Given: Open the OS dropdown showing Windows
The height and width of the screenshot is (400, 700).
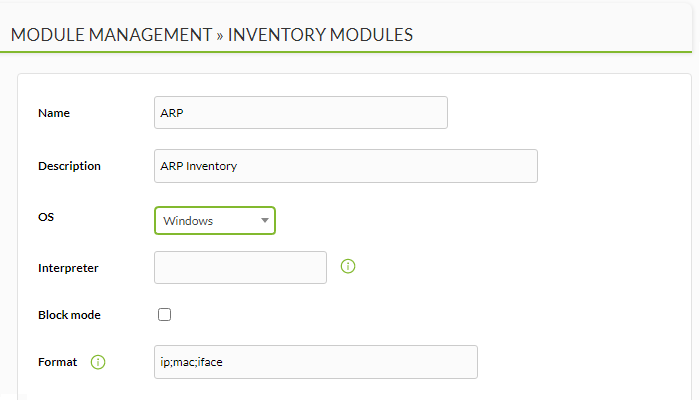Looking at the screenshot, I should (x=215, y=221).
